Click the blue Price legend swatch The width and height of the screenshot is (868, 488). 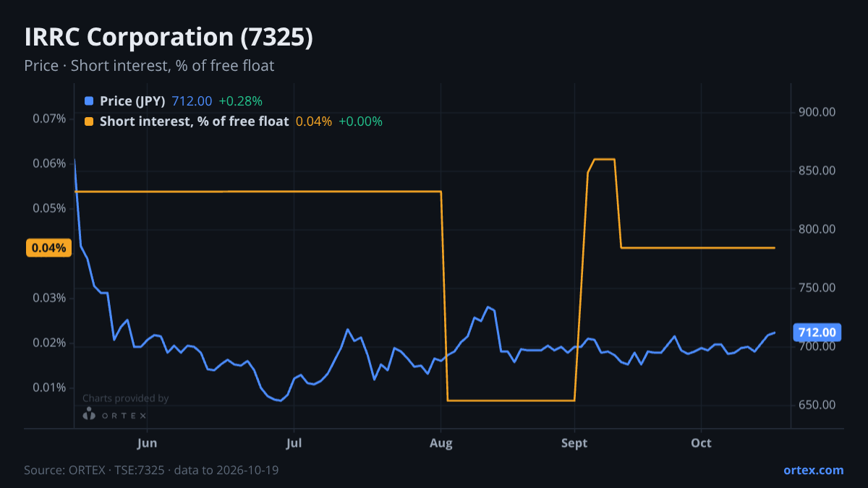coord(89,101)
